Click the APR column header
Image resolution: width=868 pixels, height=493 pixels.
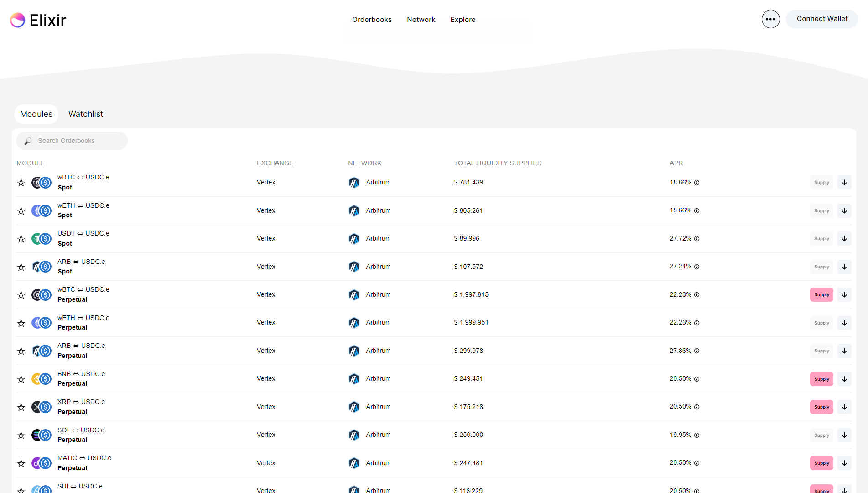coord(676,163)
